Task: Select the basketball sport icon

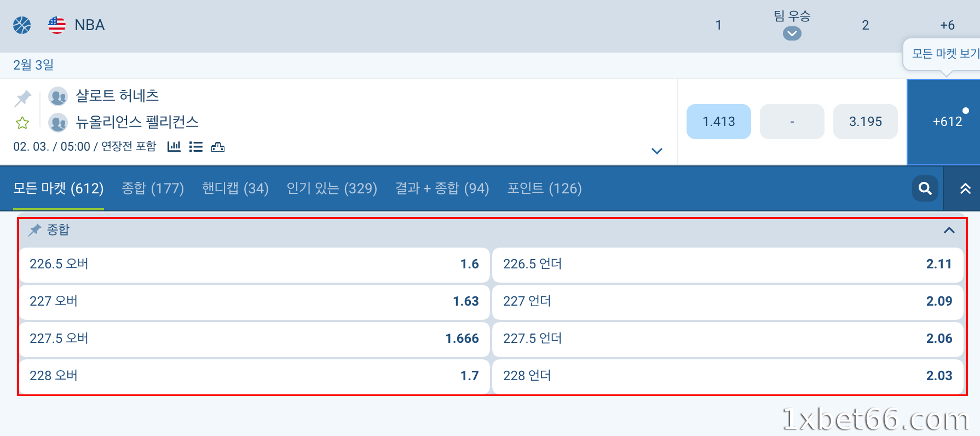Action: point(21,25)
